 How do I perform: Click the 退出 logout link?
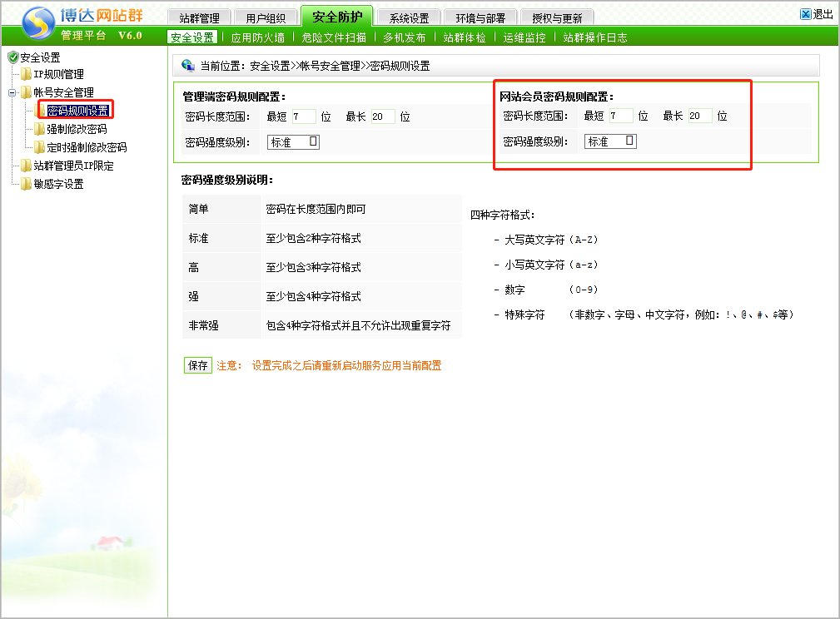tap(823, 14)
